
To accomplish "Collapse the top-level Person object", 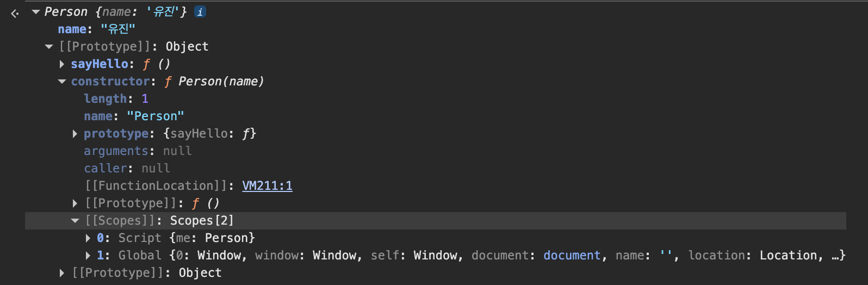I will pos(36,12).
